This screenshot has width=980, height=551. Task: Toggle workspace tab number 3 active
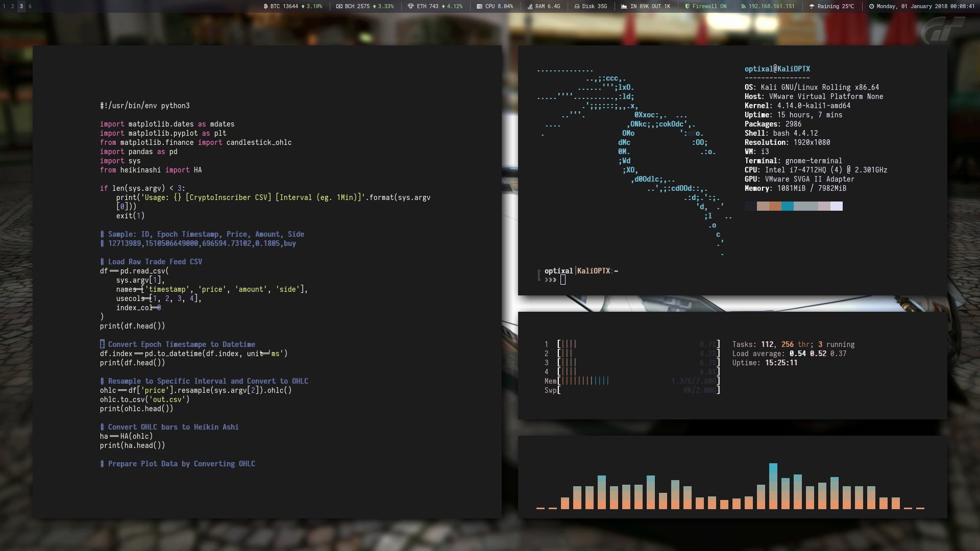point(20,6)
